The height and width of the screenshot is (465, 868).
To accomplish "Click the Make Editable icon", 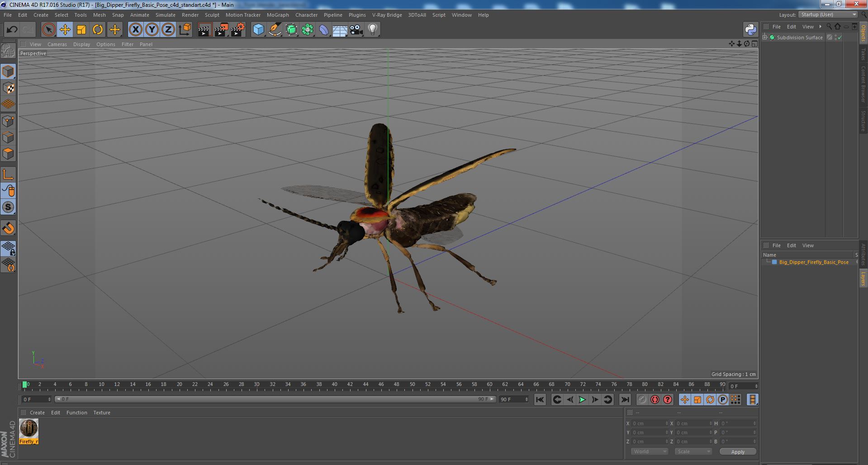I will (x=8, y=51).
